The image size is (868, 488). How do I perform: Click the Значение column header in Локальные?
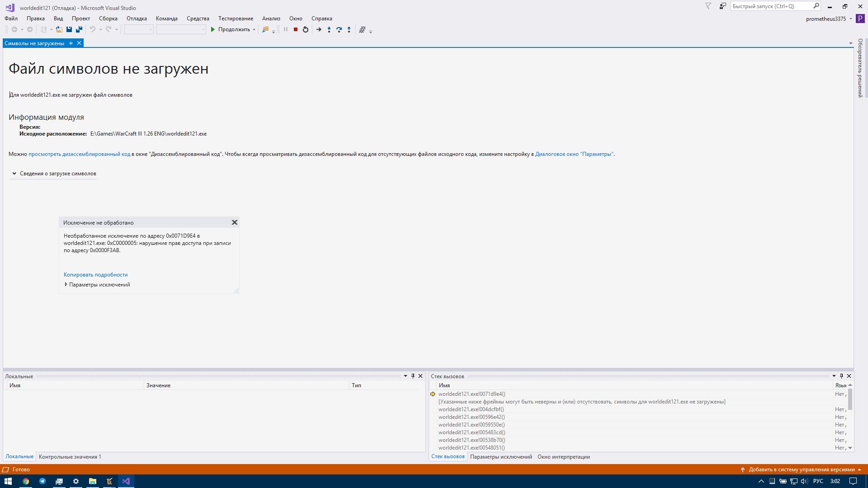pos(247,385)
